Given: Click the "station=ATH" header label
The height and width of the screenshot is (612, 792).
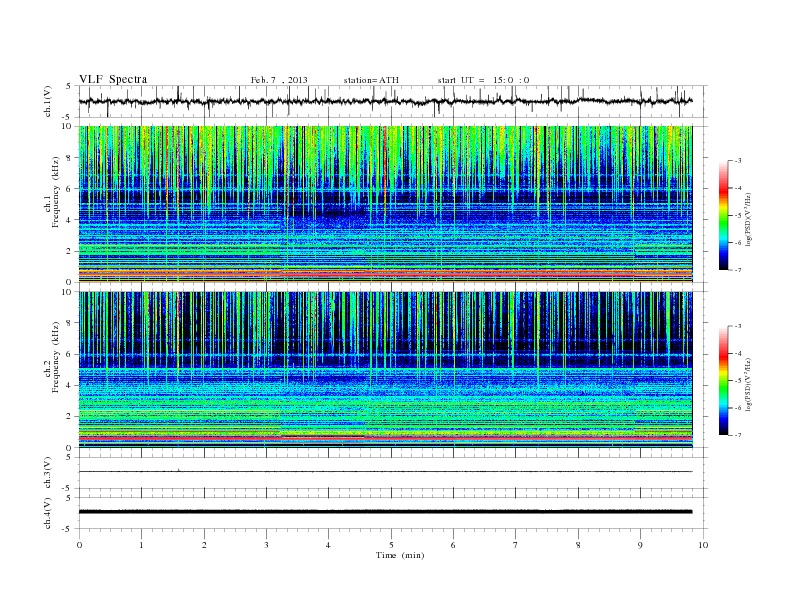Looking at the screenshot, I should pyautogui.click(x=371, y=80).
